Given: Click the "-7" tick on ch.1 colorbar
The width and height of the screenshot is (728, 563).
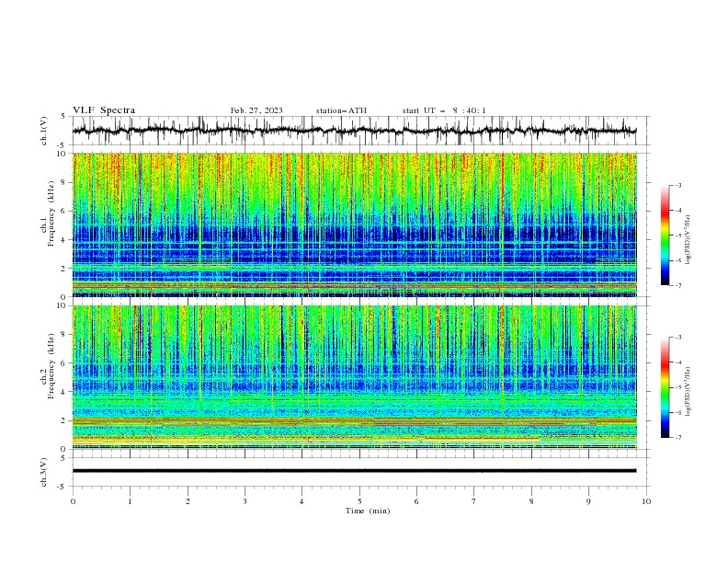Looking at the screenshot, I should click(x=678, y=285).
